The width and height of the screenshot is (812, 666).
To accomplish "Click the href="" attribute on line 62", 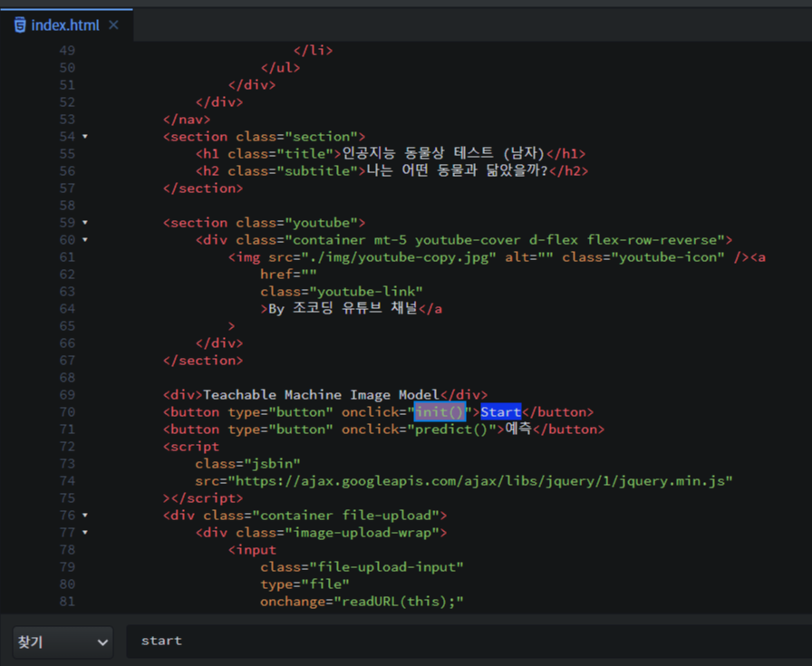I will coord(288,275).
